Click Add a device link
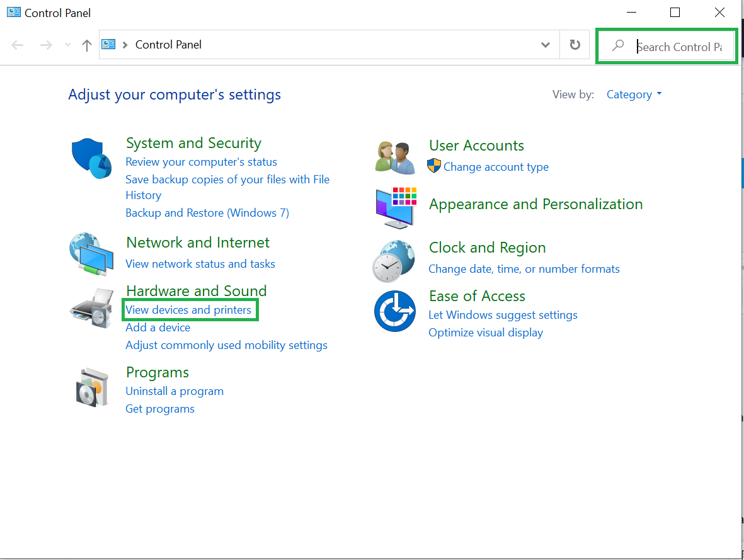Image resolution: width=744 pixels, height=560 pixels. point(158,328)
